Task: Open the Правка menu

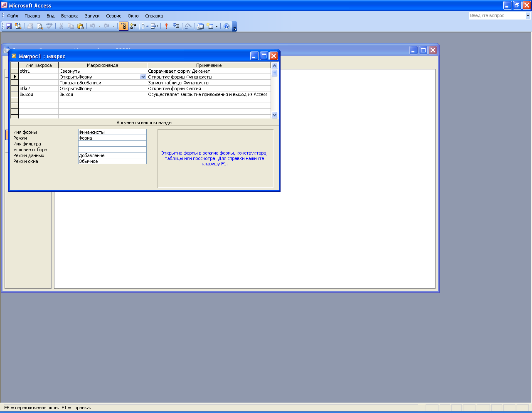Action: (32, 16)
